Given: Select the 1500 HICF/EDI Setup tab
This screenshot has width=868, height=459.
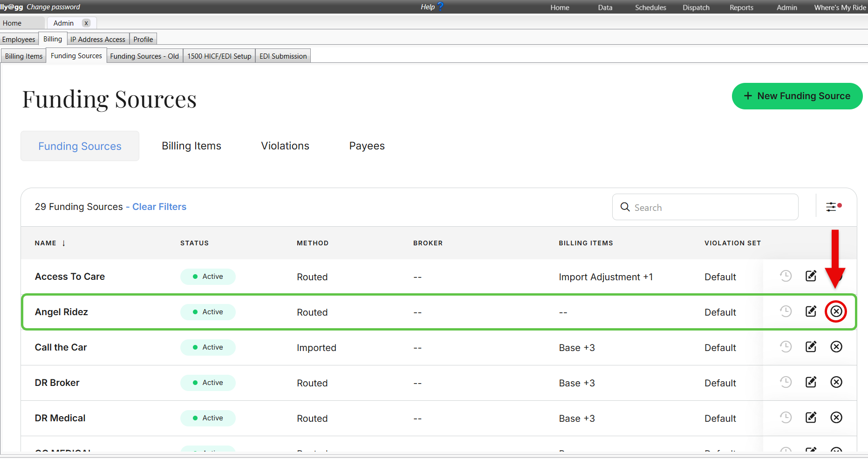Looking at the screenshot, I should [219, 56].
